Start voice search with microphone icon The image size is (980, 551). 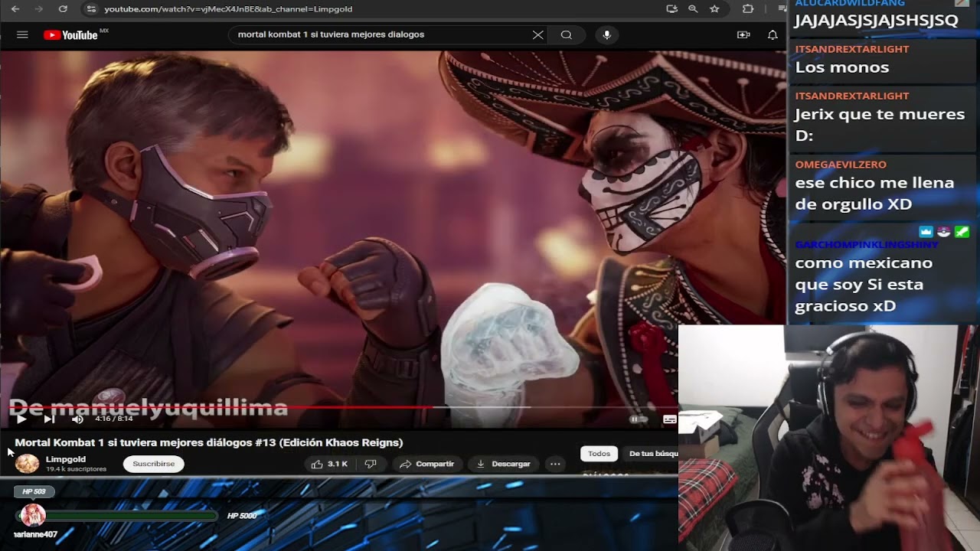[607, 34]
